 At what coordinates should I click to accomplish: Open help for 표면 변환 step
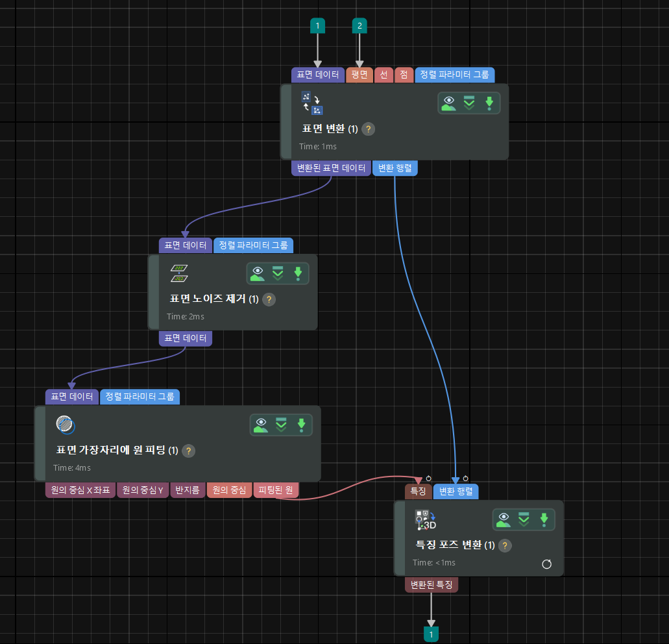pos(368,129)
